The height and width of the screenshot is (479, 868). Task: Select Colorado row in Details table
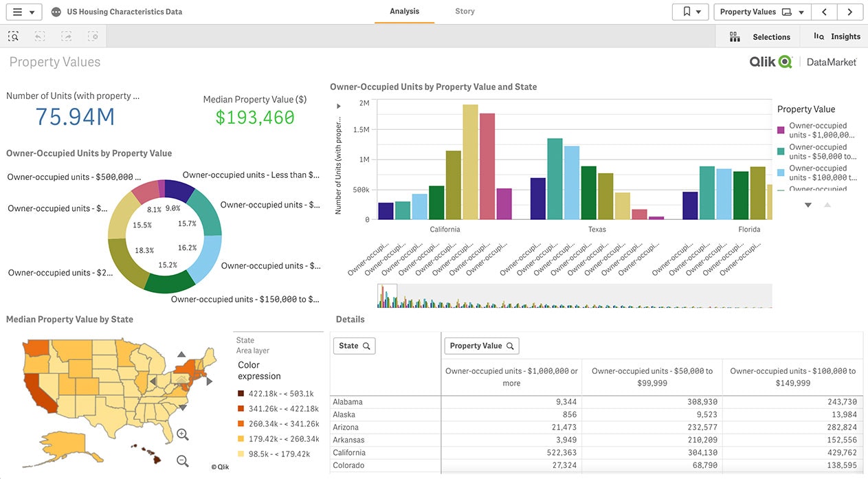point(597,465)
